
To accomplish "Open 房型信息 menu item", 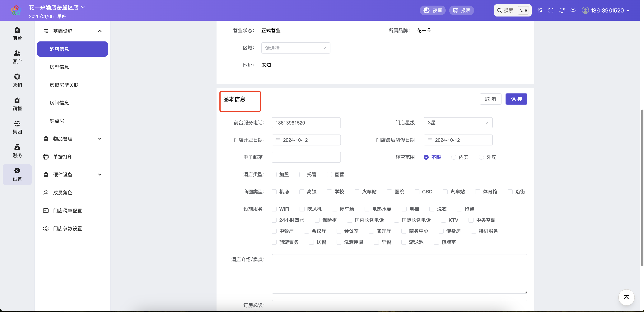I will point(72,67).
